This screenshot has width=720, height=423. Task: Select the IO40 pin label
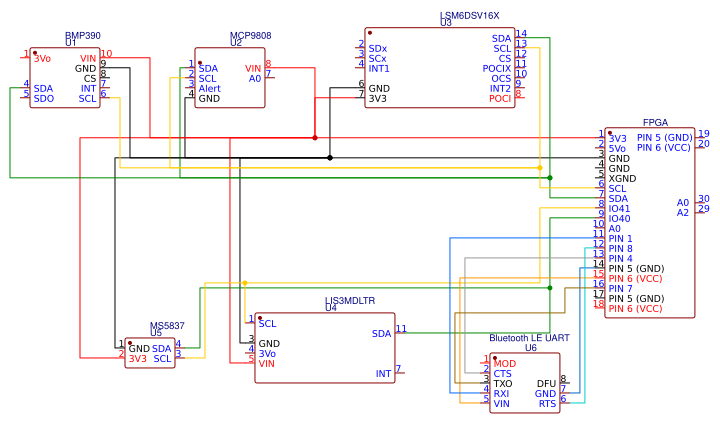point(619,219)
